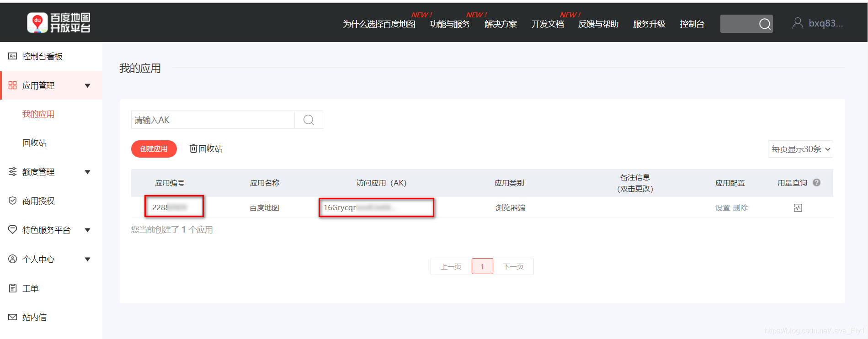Click the 用量查询 help question mark icon
Viewport: 868px width, 339px height.
[x=817, y=182]
